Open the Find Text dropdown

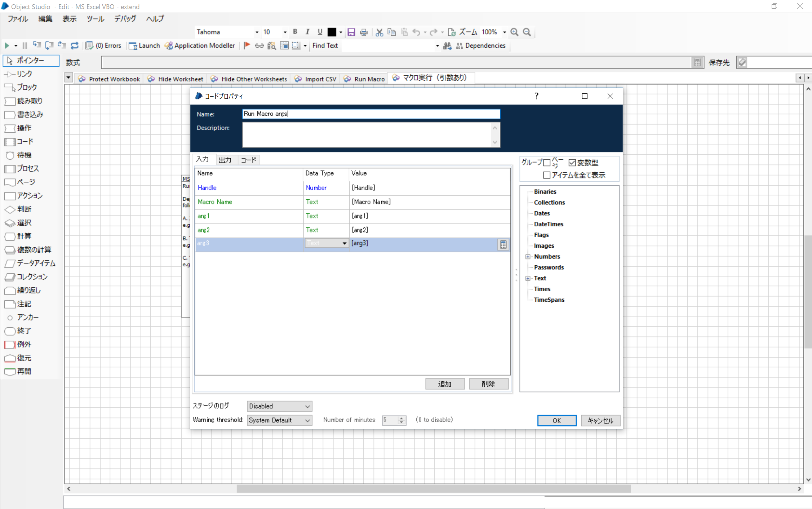coord(437,46)
